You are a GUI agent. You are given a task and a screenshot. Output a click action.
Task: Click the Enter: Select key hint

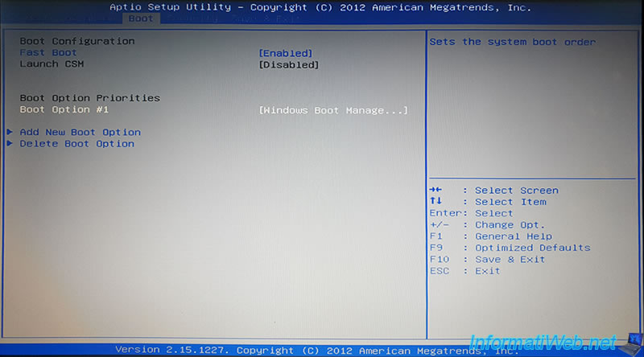(471, 213)
